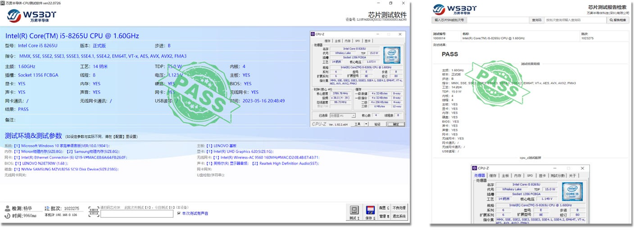Close the left CPU-Z window
Viewport: 644px width, 230px height.
[x=401, y=34]
